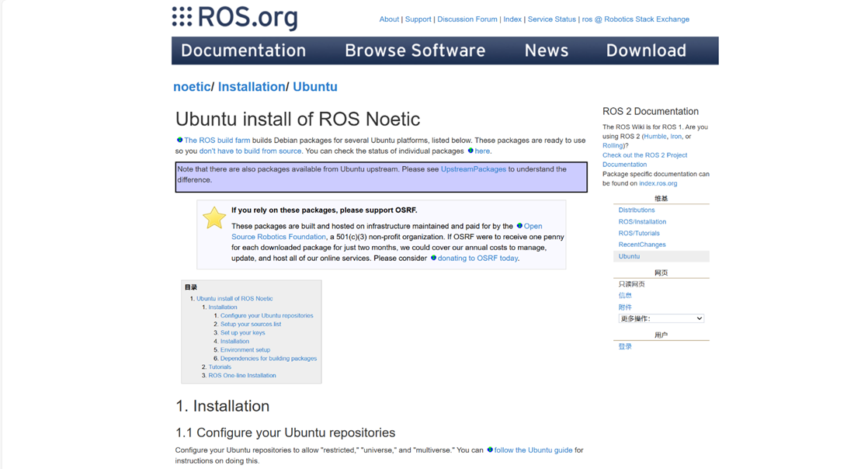Go to Tutorials contents entry

[x=220, y=367]
